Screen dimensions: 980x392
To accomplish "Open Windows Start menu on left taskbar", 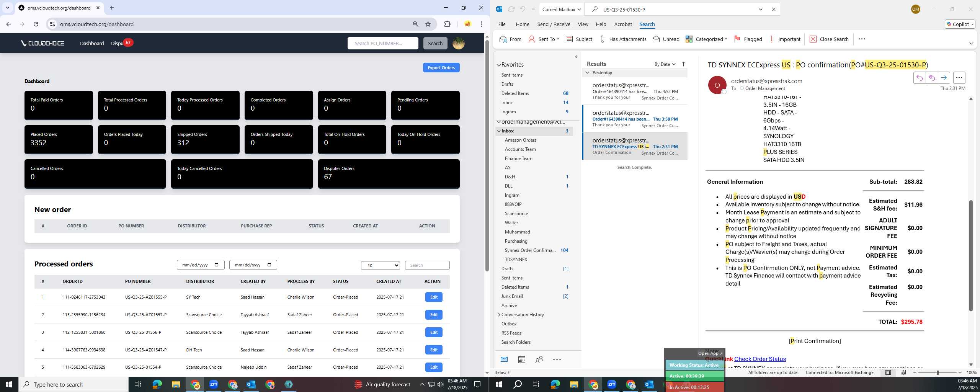I will pyautogui.click(x=9, y=384).
